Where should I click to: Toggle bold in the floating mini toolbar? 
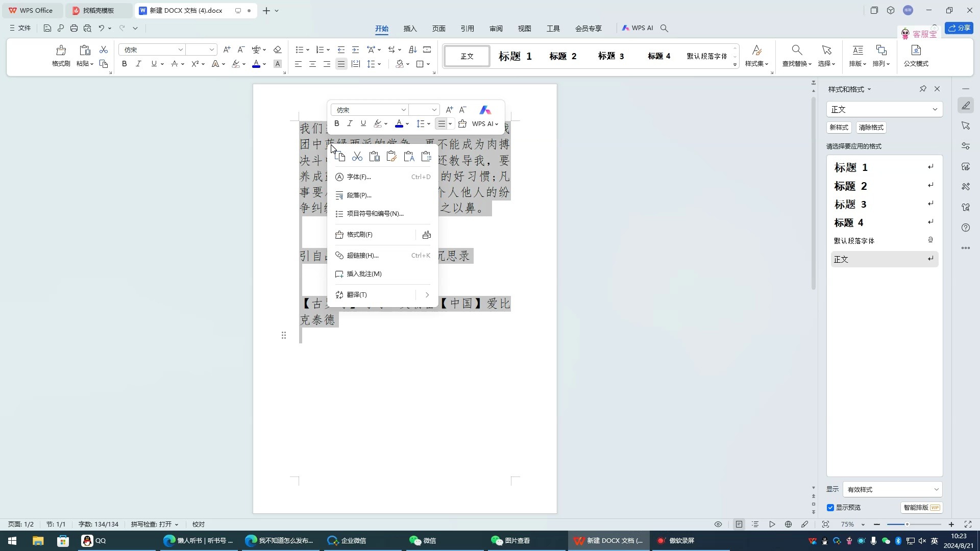coord(336,123)
